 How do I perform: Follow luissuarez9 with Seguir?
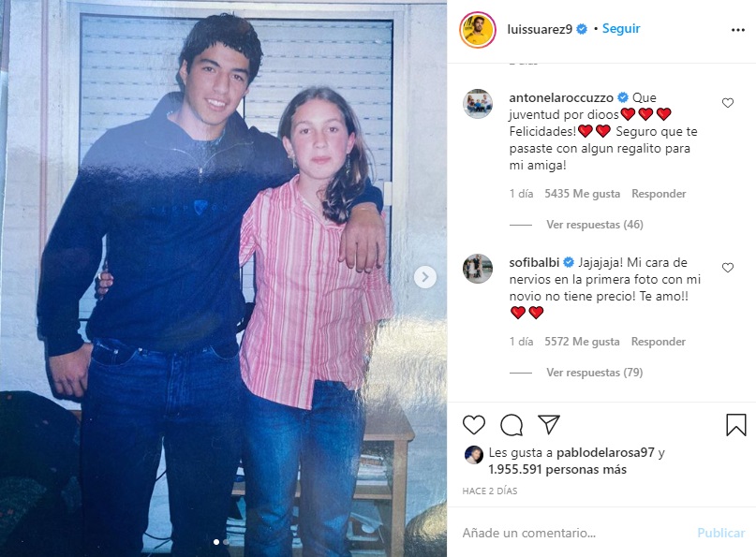(x=621, y=28)
